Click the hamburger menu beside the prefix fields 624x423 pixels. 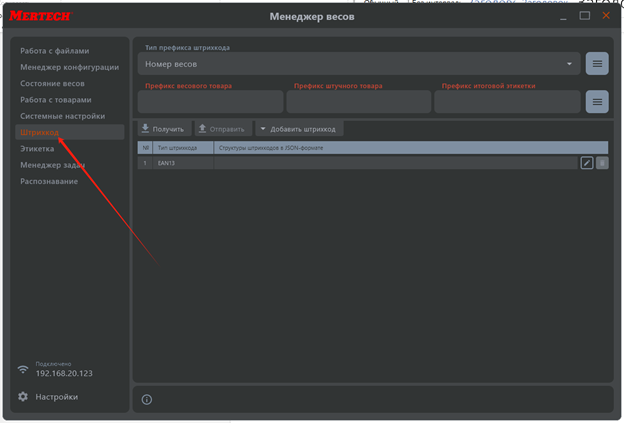pyautogui.click(x=596, y=102)
